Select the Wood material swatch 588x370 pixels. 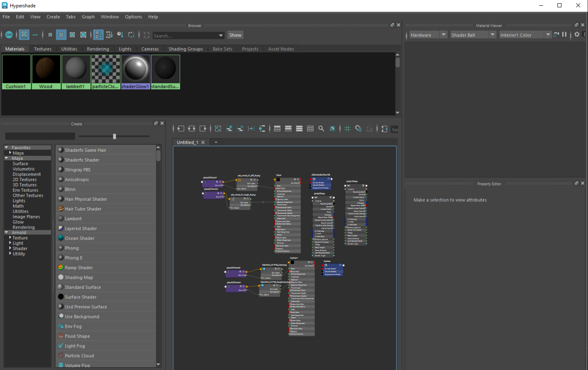click(x=46, y=72)
